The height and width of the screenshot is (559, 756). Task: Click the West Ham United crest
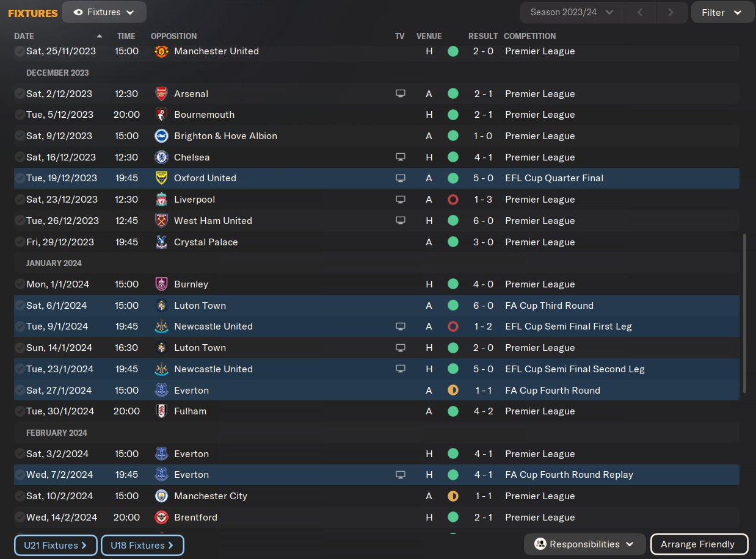161,221
